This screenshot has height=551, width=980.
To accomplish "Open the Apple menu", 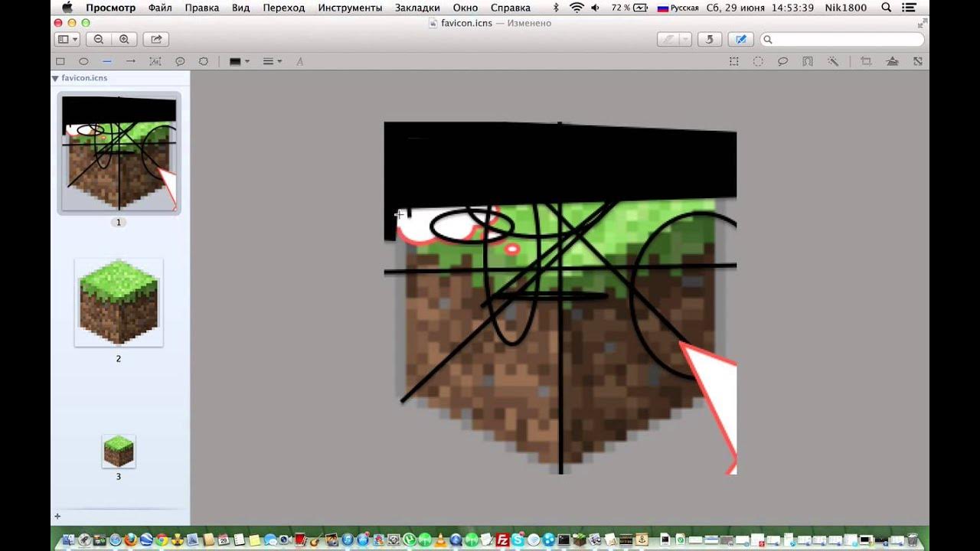I will click(x=67, y=8).
